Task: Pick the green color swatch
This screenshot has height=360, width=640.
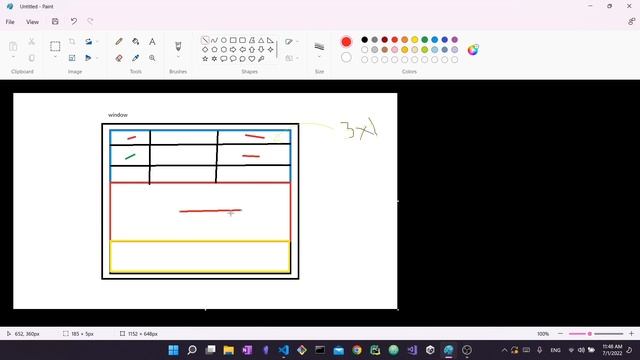Action: pyautogui.click(x=424, y=40)
